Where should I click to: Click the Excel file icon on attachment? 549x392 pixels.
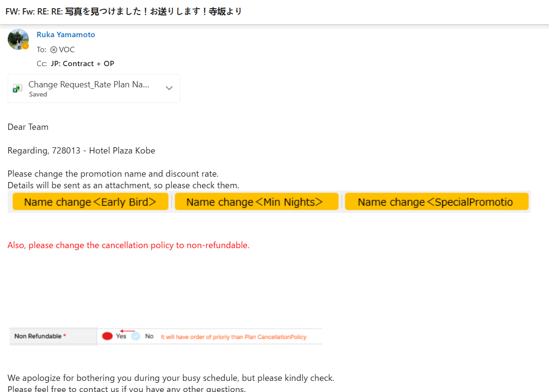tap(17, 88)
